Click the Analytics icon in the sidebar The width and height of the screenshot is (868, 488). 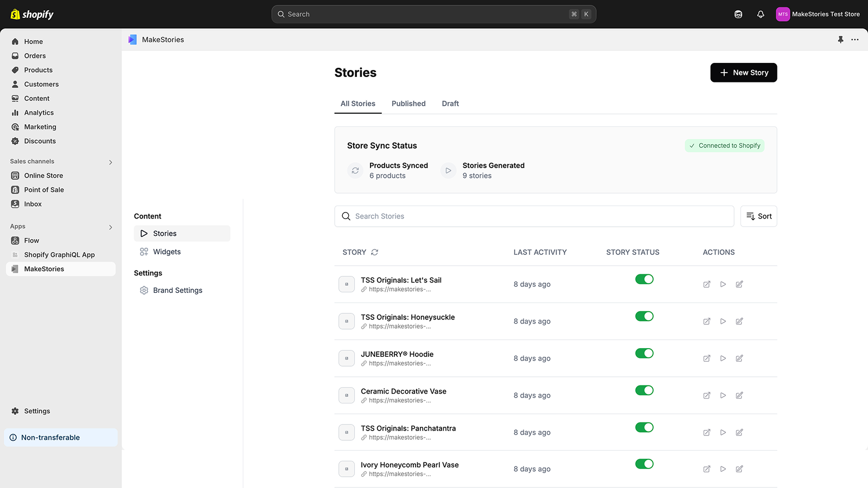[x=15, y=112]
